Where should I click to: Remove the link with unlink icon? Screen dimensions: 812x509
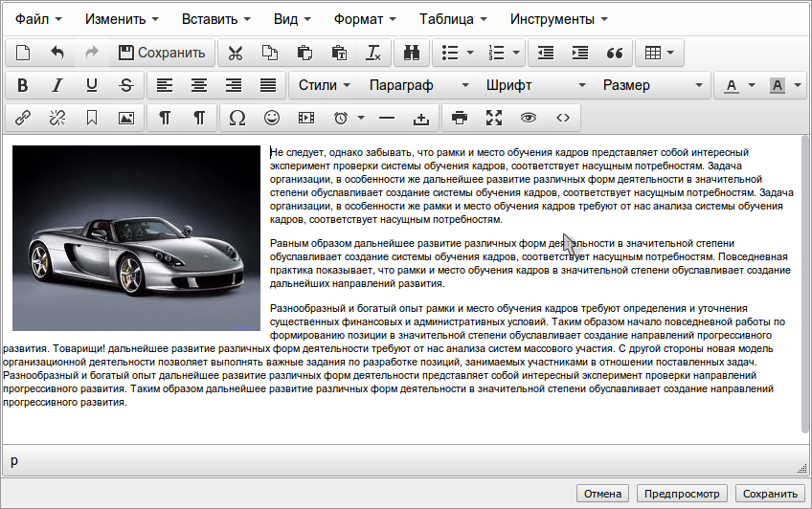[x=57, y=118]
